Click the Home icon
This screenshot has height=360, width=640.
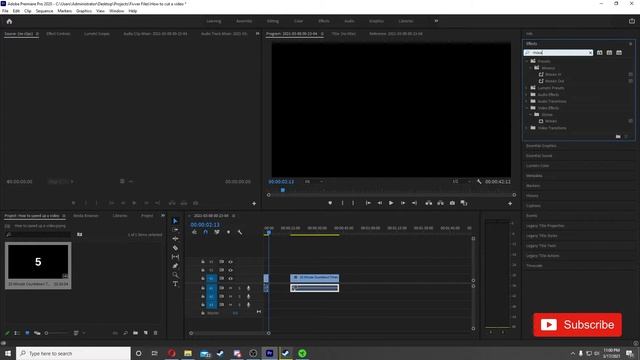click(x=9, y=21)
